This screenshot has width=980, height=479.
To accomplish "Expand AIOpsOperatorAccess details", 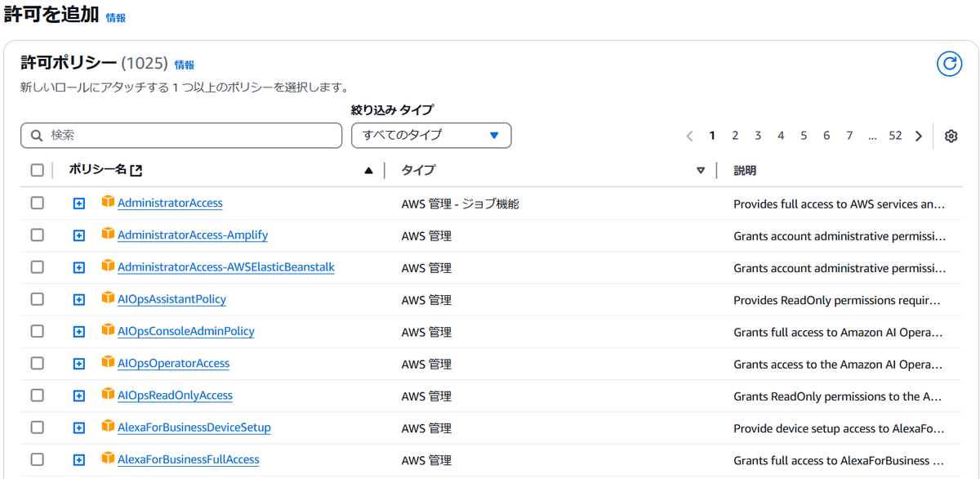I will point(79,364).
